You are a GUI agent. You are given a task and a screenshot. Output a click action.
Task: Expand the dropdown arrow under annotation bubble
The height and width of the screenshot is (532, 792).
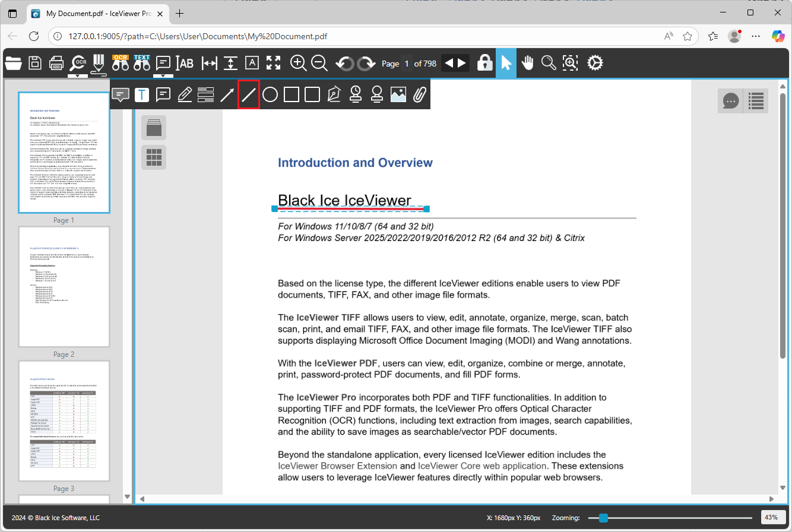[163, 75]
